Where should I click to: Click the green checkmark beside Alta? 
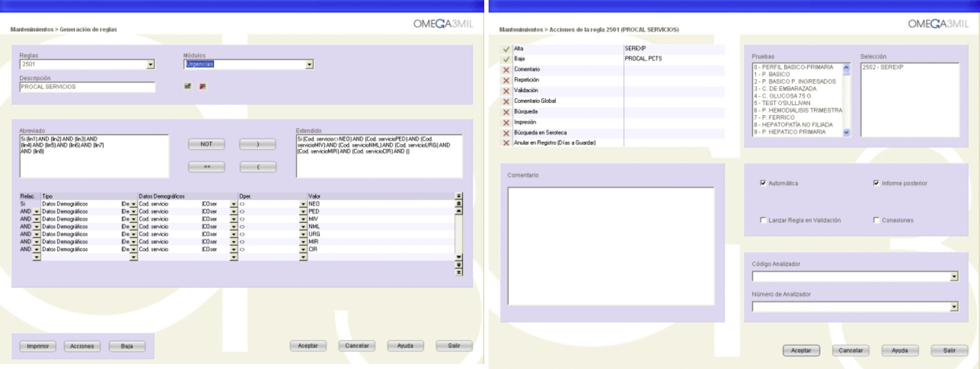(506, 49)
